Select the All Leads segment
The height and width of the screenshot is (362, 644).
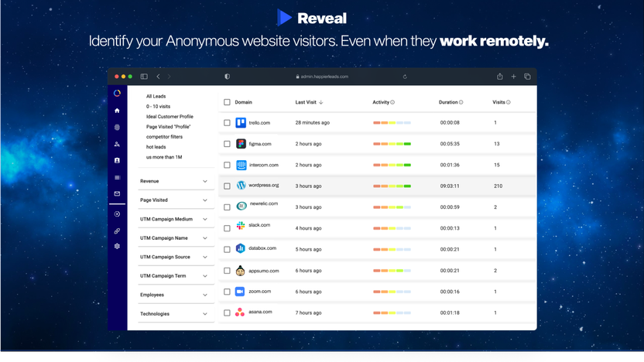point(156,96)
